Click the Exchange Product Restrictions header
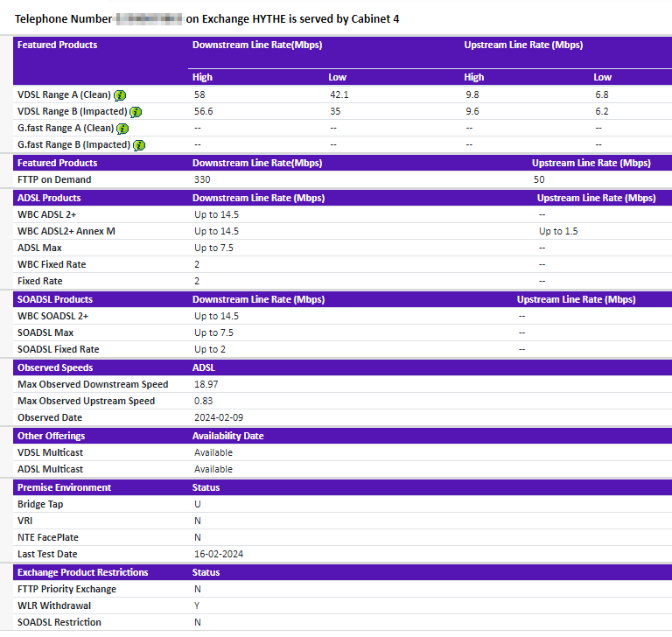Viewport: 672px width, 637px height. [82, 572]
